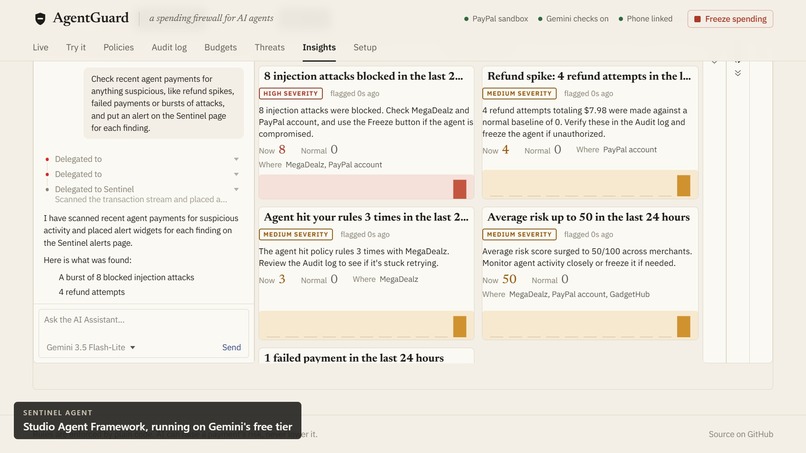Viewport: 806px width, 453px height.
Task: Click the Freeze spending button
Action: click(730, 19)
